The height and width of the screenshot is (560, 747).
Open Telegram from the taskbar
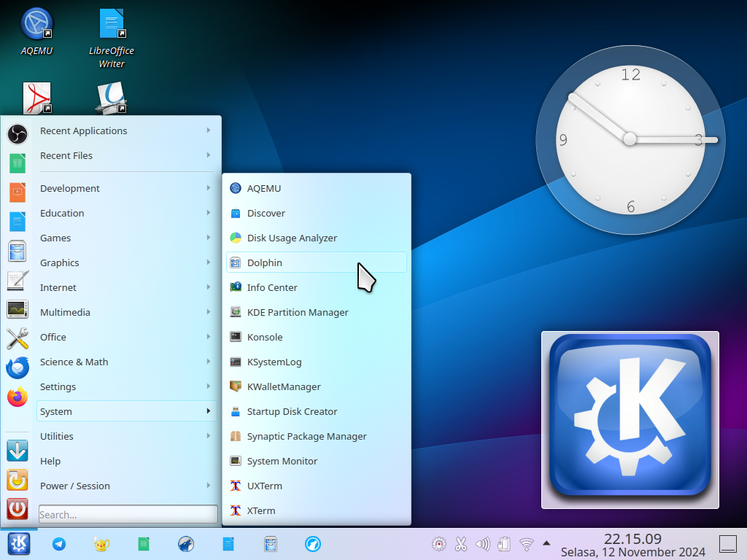(59, 544)
